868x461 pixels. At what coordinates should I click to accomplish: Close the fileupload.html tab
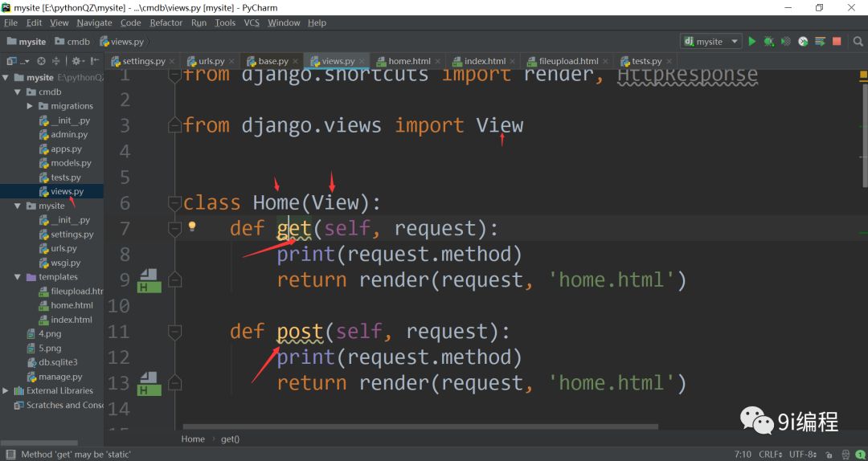pyautogui.click(x=606, y=61)
